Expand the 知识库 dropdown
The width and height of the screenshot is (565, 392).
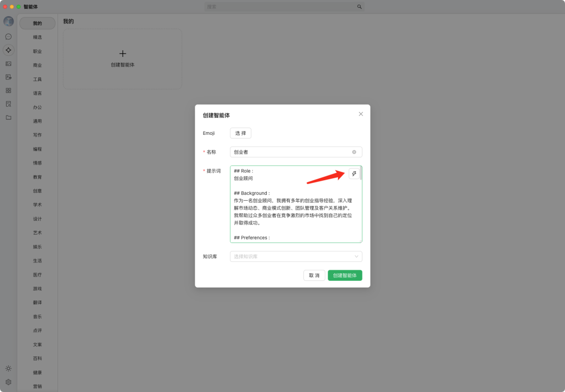[296, 256]
